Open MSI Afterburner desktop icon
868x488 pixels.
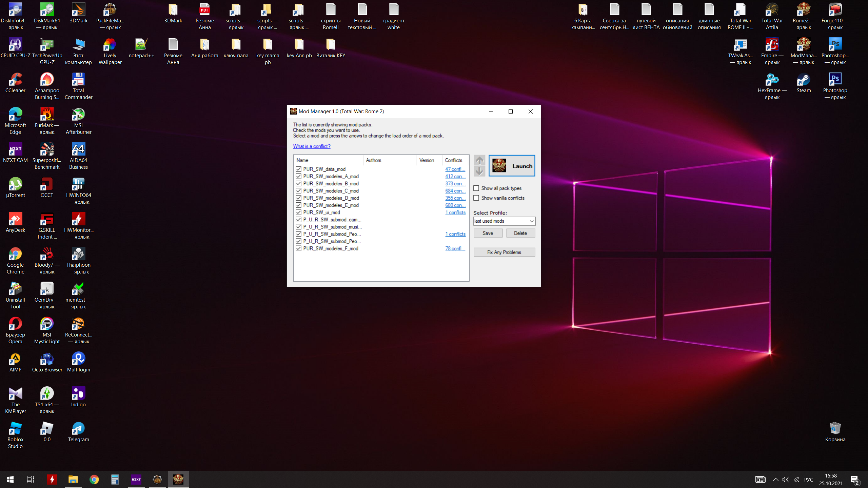pos(78,121)
